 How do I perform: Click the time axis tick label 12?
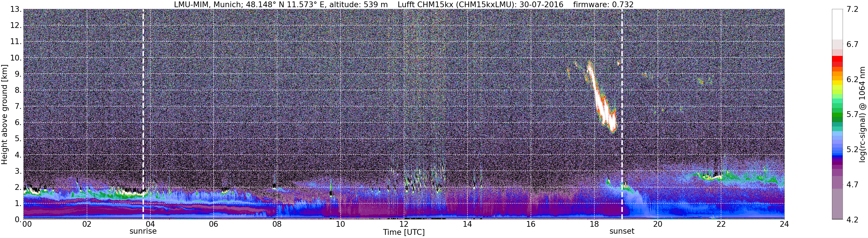[404, 224]
